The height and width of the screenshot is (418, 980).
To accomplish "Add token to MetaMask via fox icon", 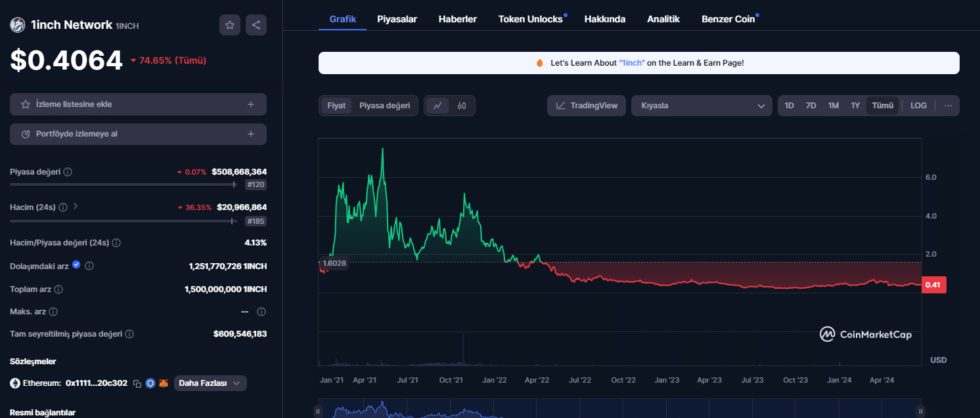I will tap(164, 383).
